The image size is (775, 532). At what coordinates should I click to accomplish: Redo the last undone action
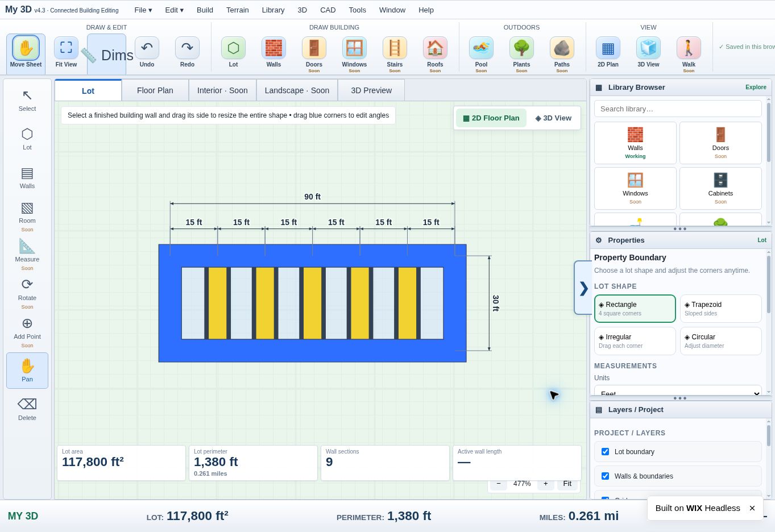pyautogui.click(x=187, y=53)
